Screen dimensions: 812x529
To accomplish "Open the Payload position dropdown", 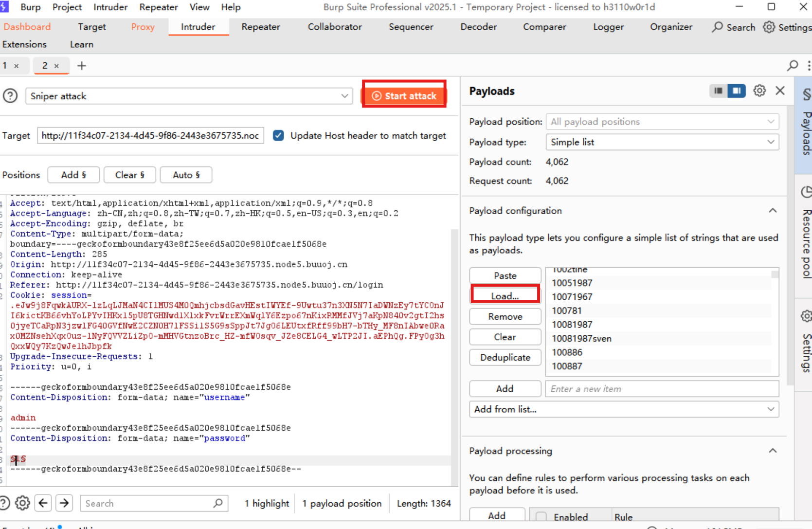I will pyautogui.click(x=663, y=122).
